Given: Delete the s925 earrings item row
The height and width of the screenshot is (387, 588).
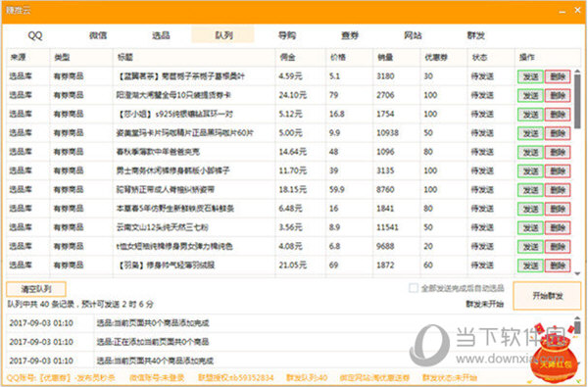Looking at the screenshot, I should [x=558, y=115].
